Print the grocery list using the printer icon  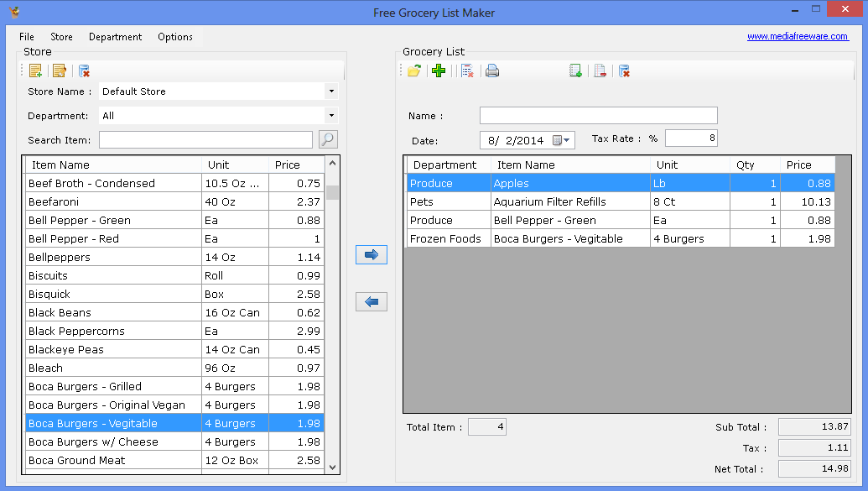point(492,71)
